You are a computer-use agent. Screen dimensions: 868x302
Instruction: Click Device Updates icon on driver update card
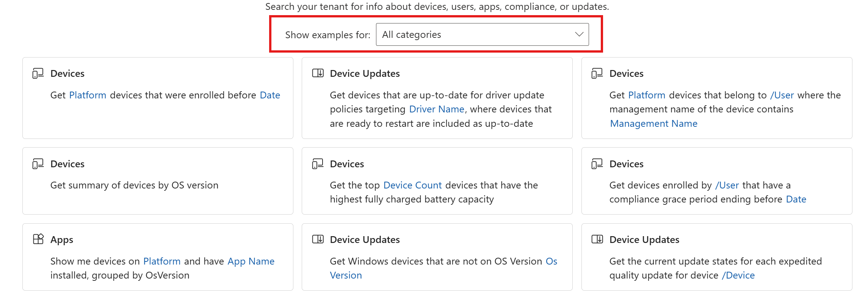(318, 73)
